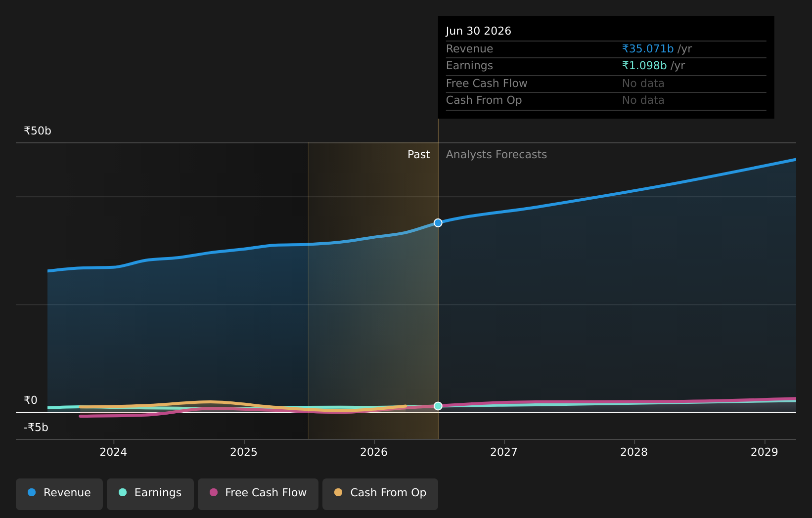The width and height of the screenshot is (812, 518).
Task: Click the 2028 x-axis label
Action: coord(634,452)
